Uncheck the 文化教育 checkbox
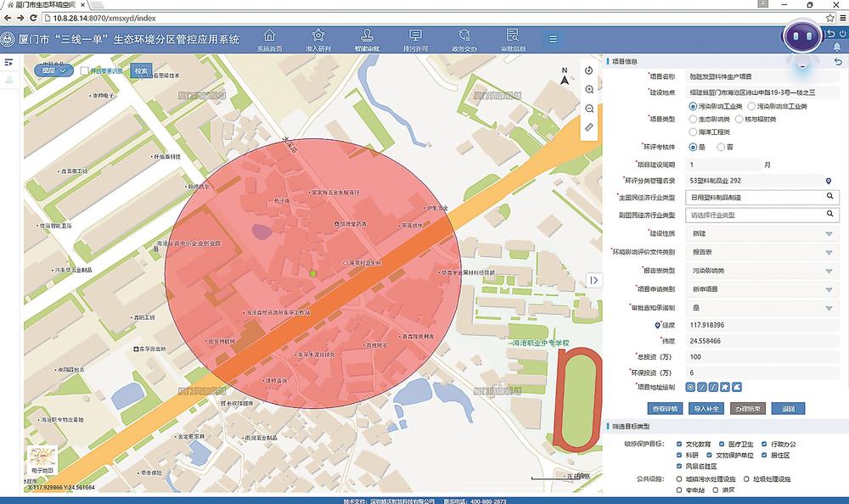 click(x=679, y=444)
